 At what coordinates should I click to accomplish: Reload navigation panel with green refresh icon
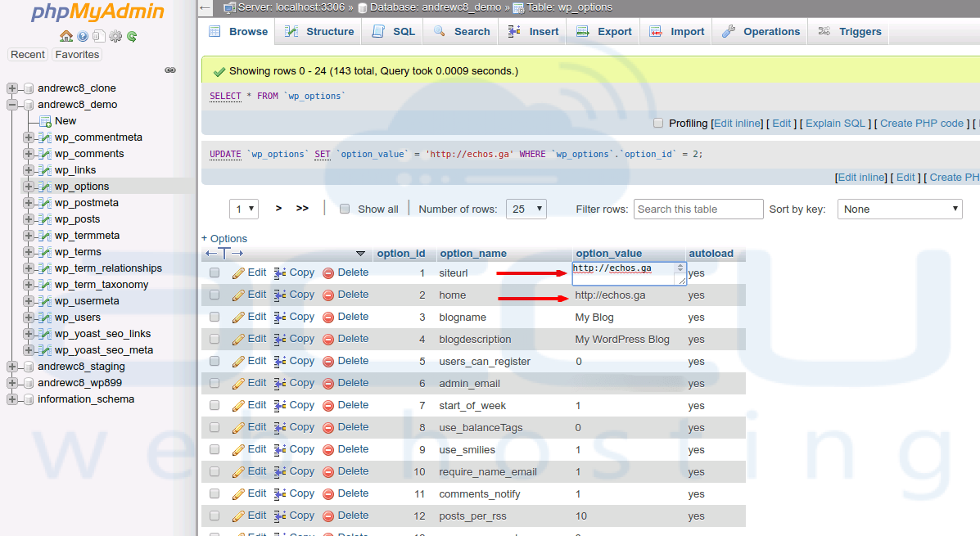point(132,36)
